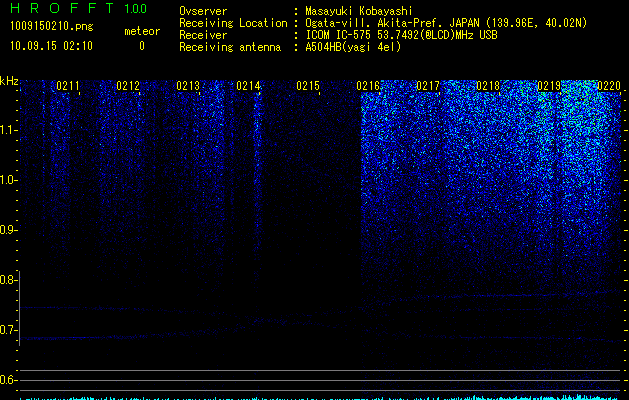Click the kHz axis unit label
This screenshot has height=400, width=629.
[x=9, y=81]
